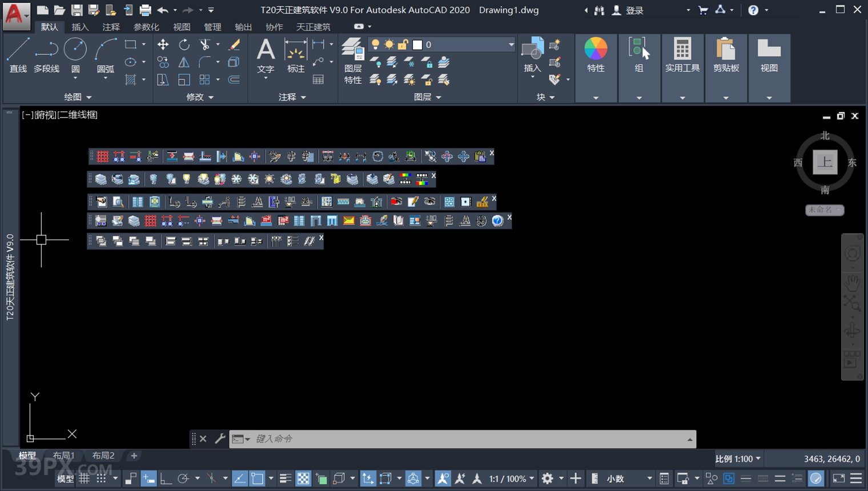Switch to the Insert (插入) ribbon tab
The width and height of the screenshot is (868, 491).
pyautogui.click(x=80, y=27)
